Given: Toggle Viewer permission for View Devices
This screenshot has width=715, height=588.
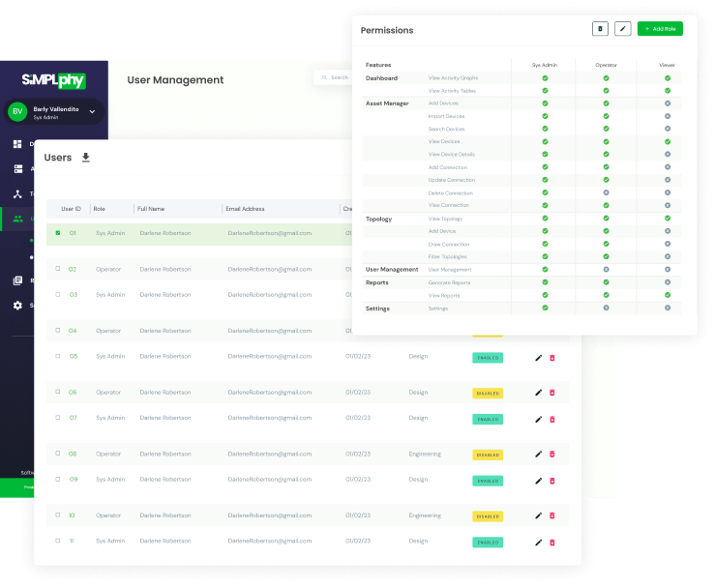Looking at the screenshot, I should pos(668,141).
